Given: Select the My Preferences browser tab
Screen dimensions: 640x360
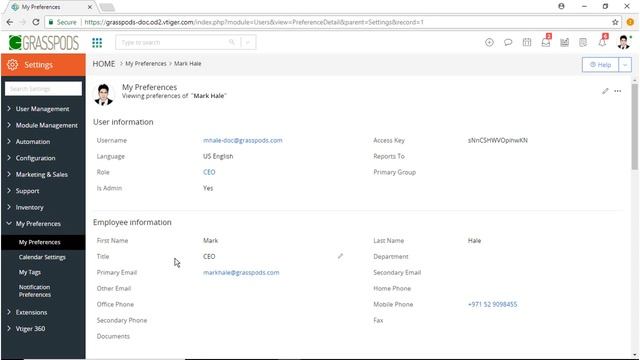Looking at the screenshot, I should tap(52, 7).
